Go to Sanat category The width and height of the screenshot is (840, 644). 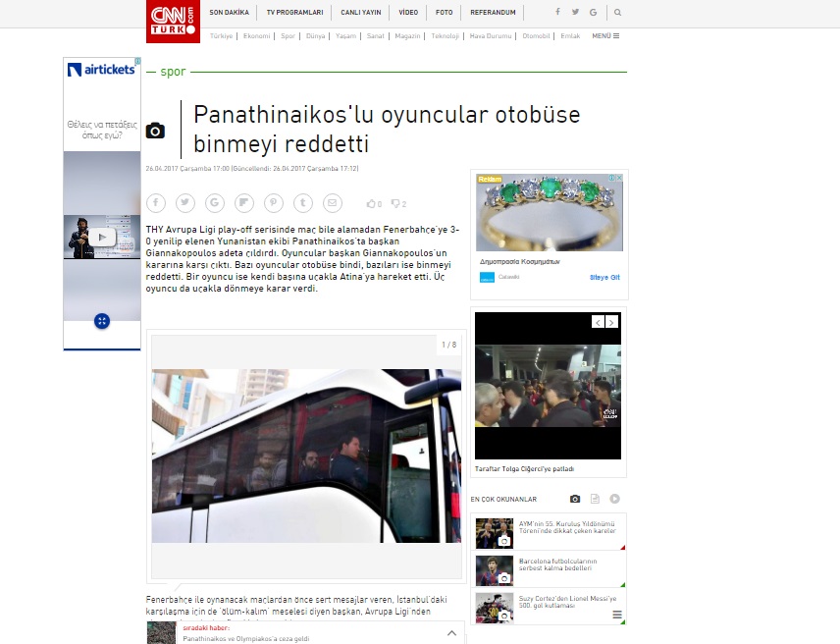click(x=376, y=36)
